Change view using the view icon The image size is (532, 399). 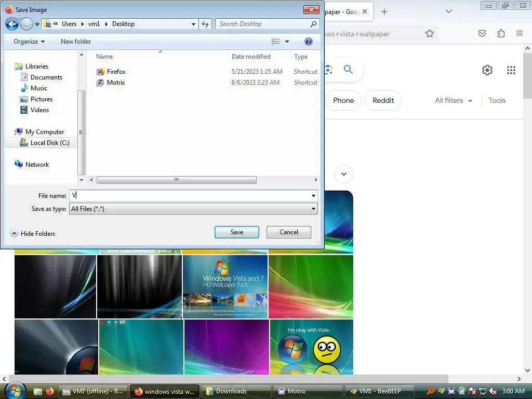tap(275, 42)
